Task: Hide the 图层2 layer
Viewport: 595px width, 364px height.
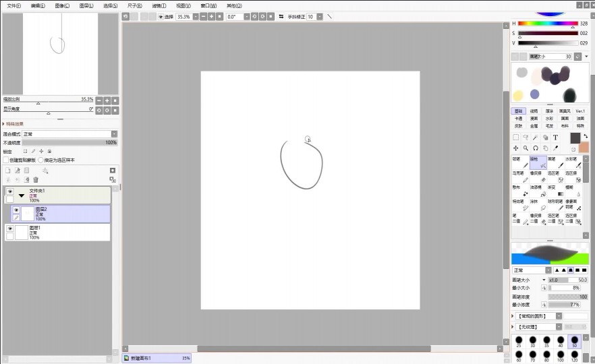Action: (16, 210)
